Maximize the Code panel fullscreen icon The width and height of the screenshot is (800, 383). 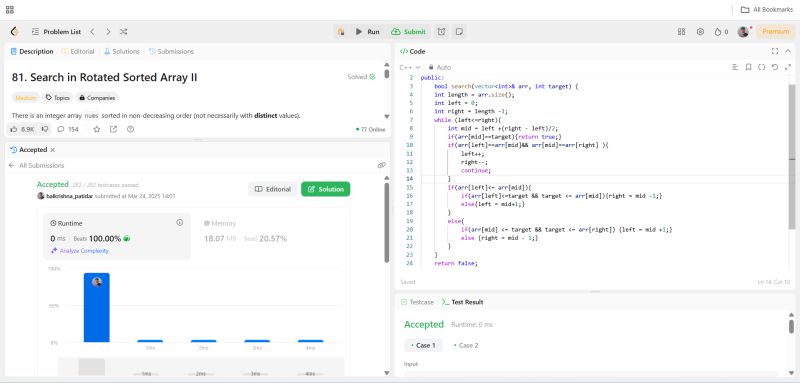coord(775,51)
